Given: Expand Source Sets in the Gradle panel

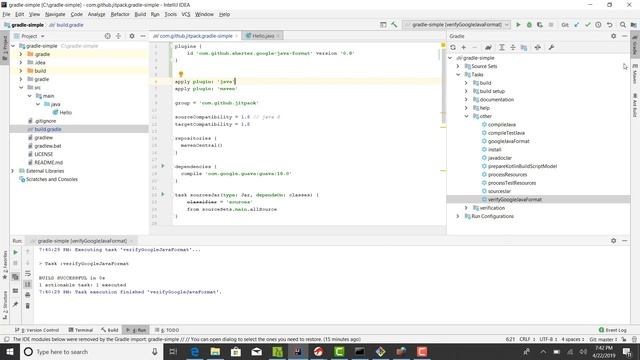Looking at the screenshot, I should coord(458,66).
